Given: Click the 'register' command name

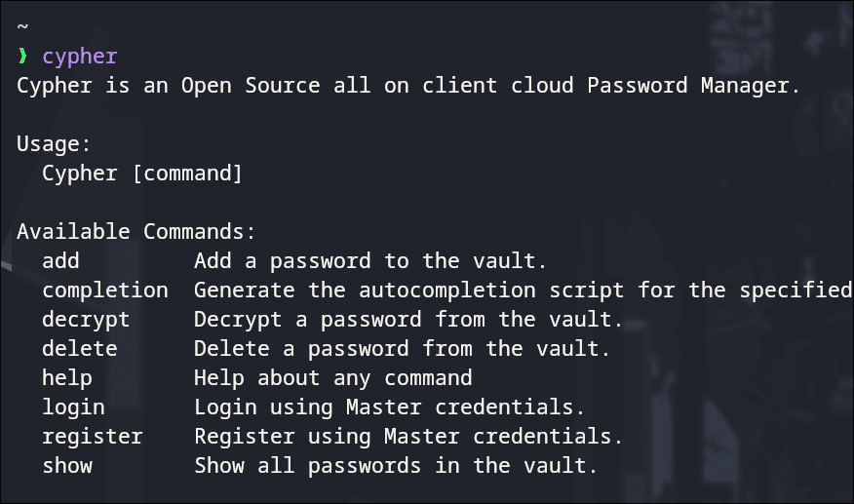Looking at the screenshot, I should point(92,437).
